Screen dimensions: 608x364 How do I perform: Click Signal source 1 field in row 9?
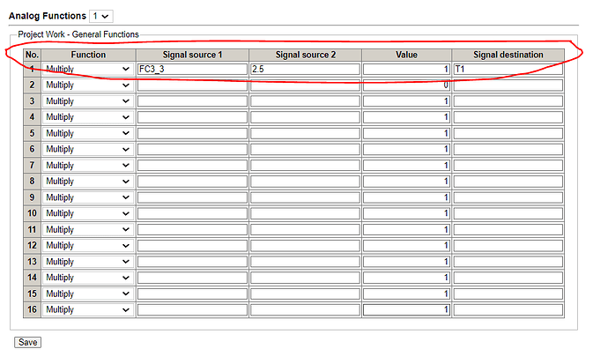(x=192, y=197)
